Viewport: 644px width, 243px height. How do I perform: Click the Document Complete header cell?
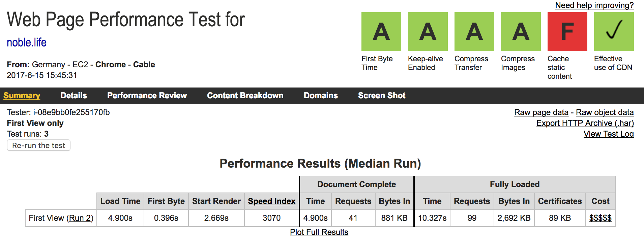coord(357,184)
